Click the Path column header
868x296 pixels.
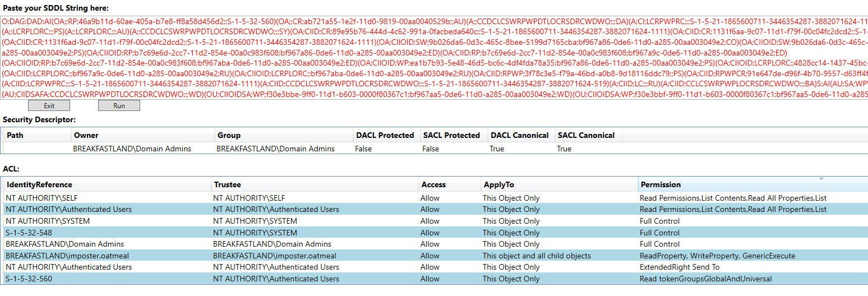coord(15,135)
